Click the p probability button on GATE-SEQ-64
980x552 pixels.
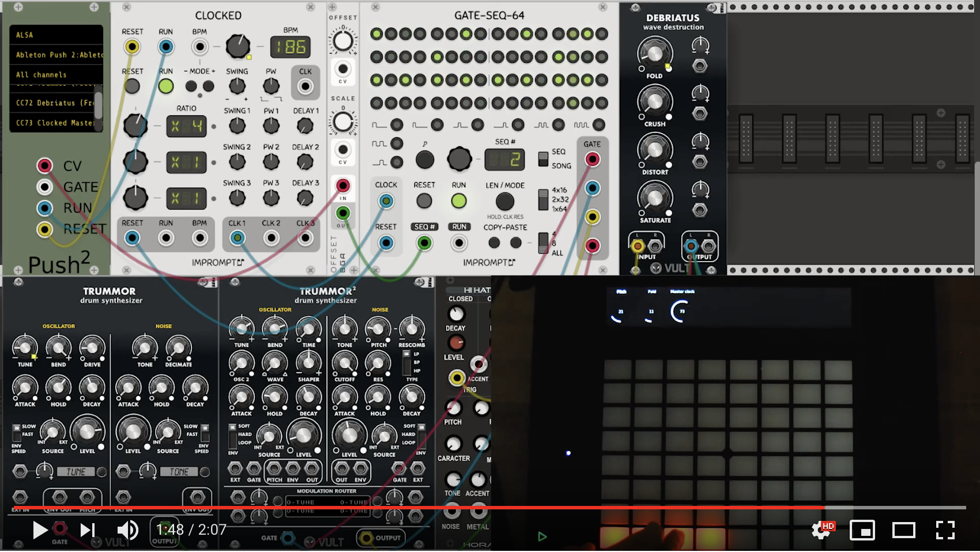pyautogui.click(x=425, y=160)
